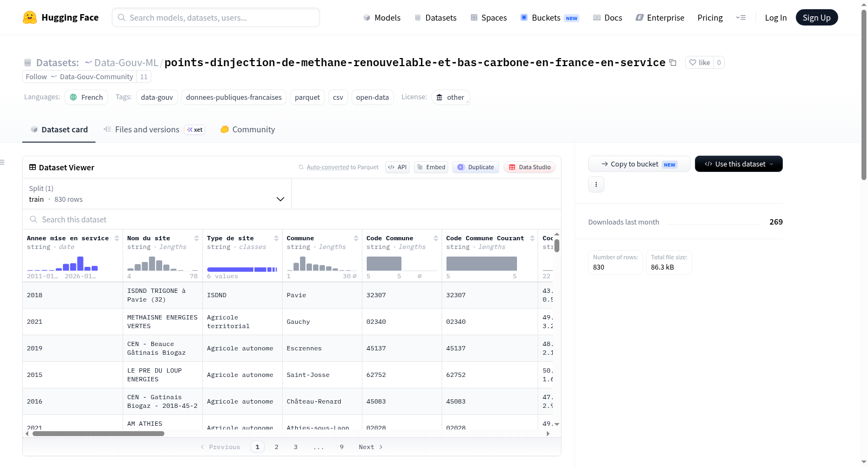The width and height of the screenshot is (868, 467).
Task: Open the left sidebar table-of-contents icon
Action: [x=3, y=162]
